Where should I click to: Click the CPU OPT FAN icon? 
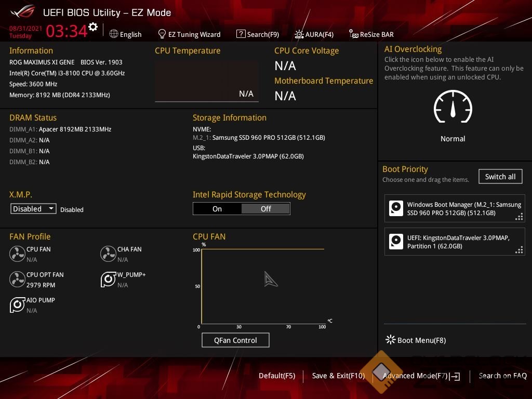pyautogui.click(x=17, y=279)
